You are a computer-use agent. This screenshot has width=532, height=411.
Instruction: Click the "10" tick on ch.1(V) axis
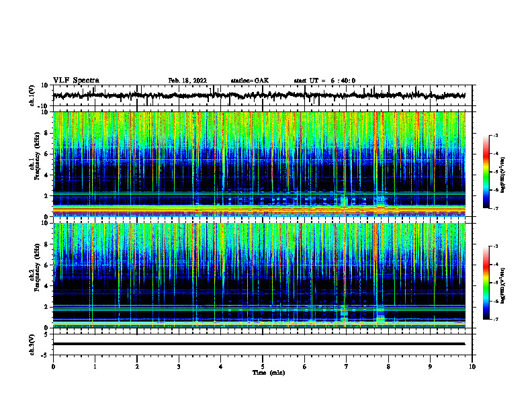coord(45,86)
